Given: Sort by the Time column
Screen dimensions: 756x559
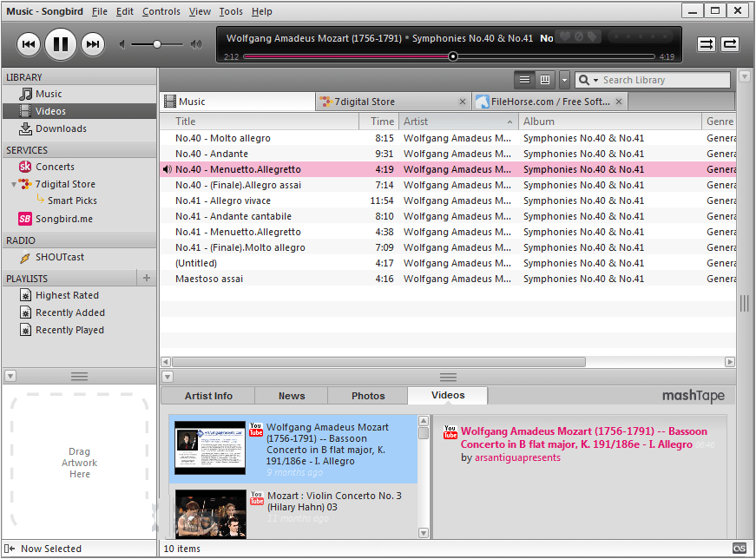Looking at the screenshot, I should tap(379, 122).
